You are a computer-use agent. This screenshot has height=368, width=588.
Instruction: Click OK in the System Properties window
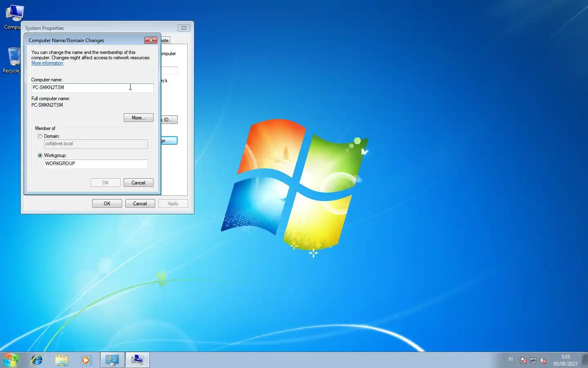(x=107, y=204)
